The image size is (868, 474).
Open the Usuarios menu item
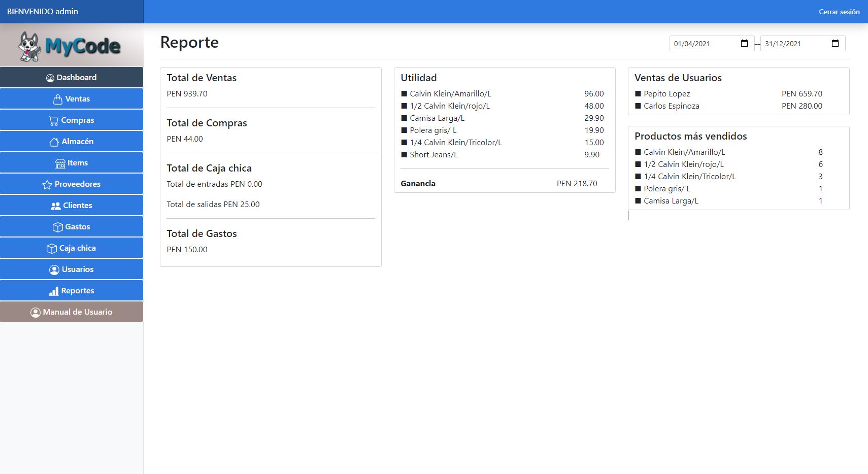[x=72, y=269]
